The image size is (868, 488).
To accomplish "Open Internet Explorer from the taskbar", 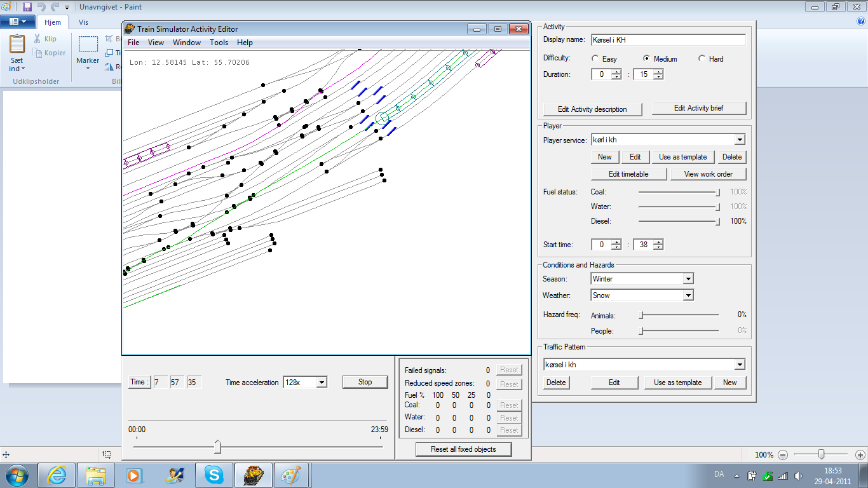I will pyautogui.click(x=57, y=475).
